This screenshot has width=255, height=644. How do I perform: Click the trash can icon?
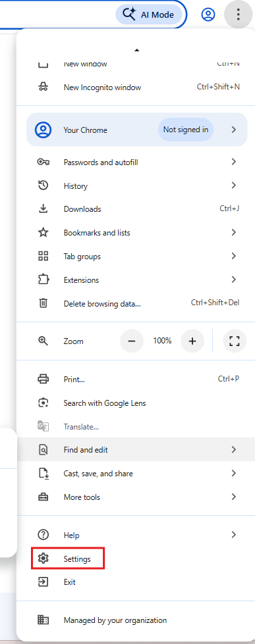43,303
